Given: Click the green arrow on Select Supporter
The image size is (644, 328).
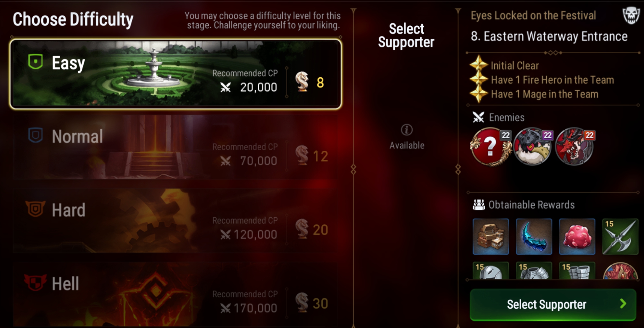Looking at the screenshot, I should pos(623,304).
